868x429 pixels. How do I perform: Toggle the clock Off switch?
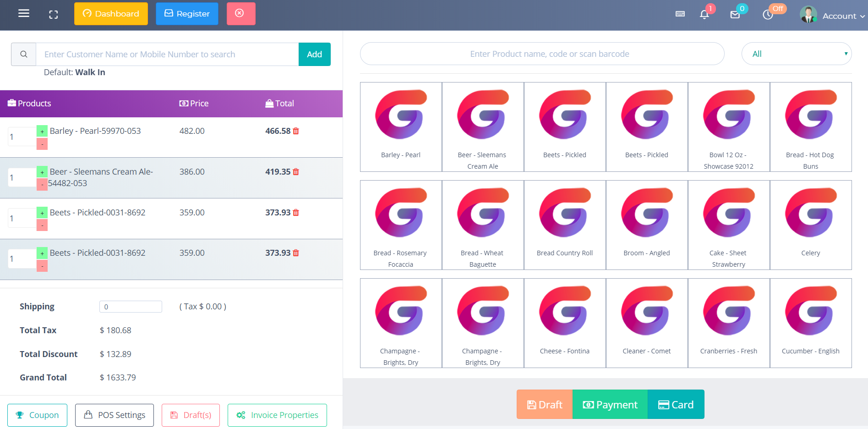tap(768, 15)
